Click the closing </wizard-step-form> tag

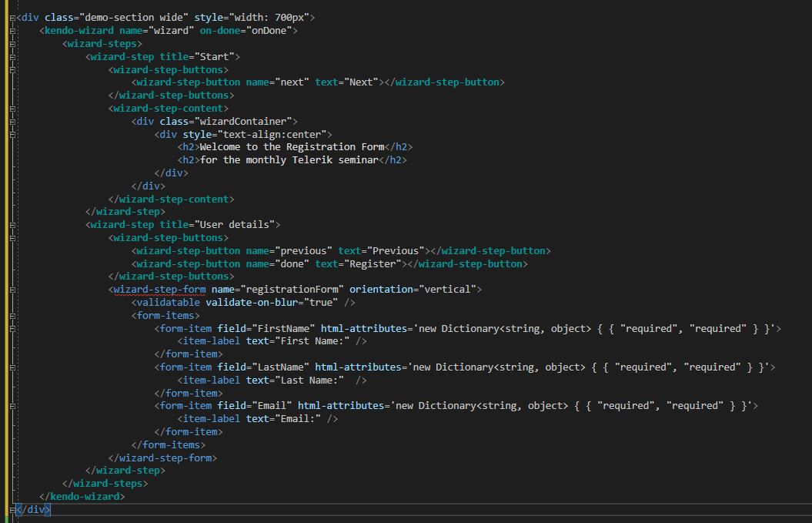tap(162, 458)
